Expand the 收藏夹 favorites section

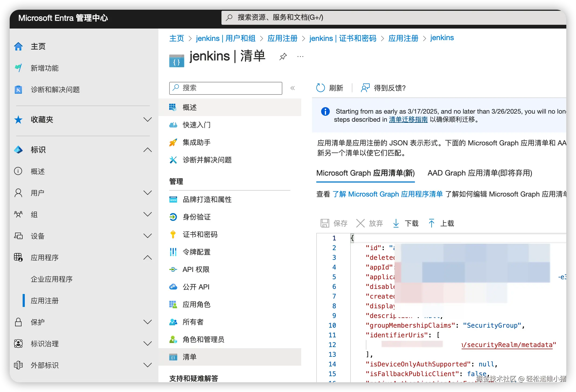(x=147, y=120)
